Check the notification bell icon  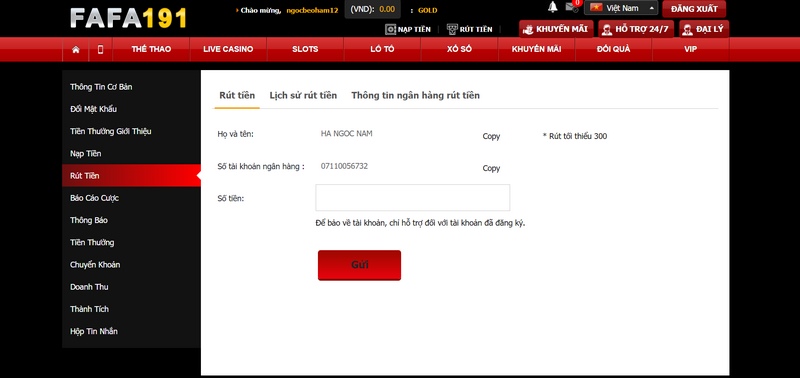553,7
